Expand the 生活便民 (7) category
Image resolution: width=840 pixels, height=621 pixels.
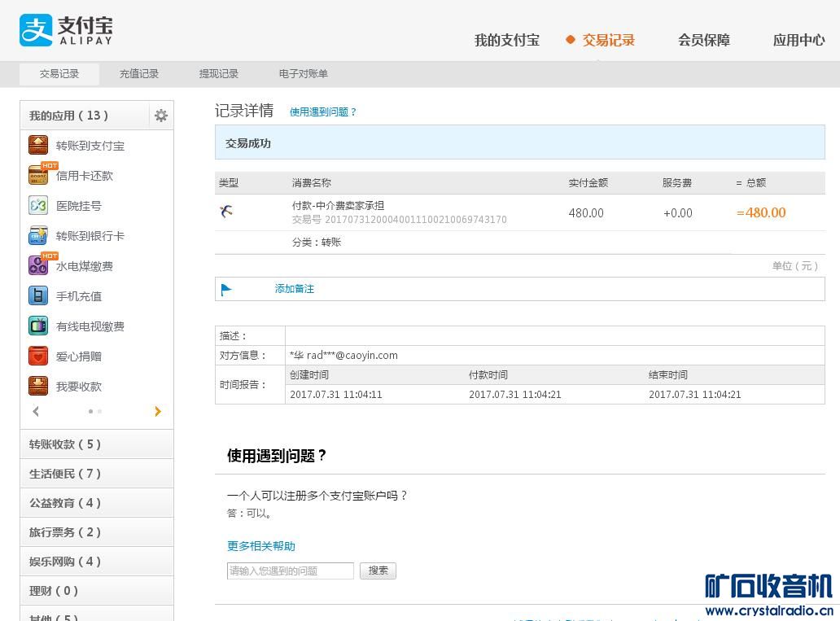(x=96, y=474)
